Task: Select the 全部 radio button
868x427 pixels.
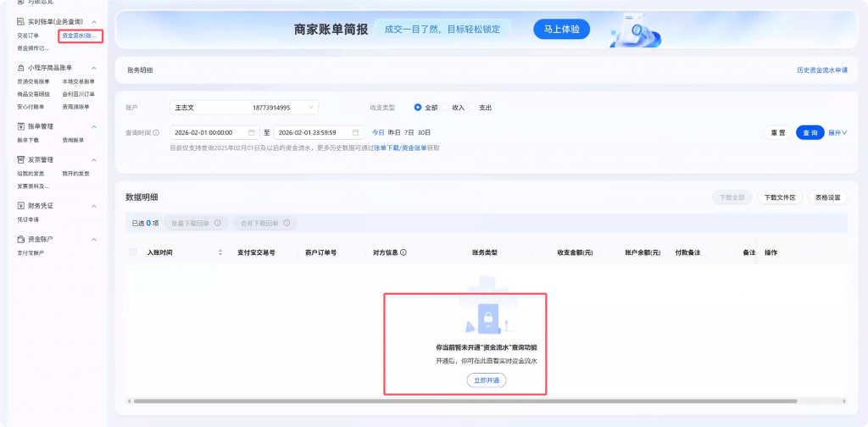Action: (418, 108)
